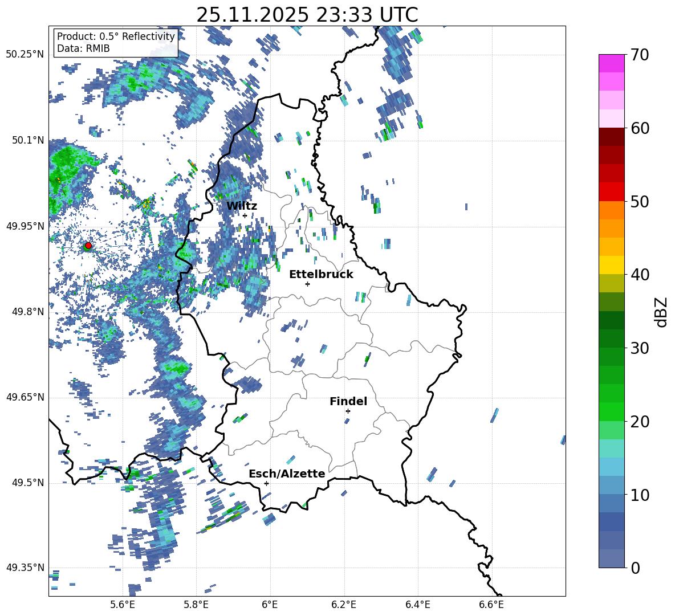
Task: Click the 5.6°E longitude label
Action: point(123,605)
